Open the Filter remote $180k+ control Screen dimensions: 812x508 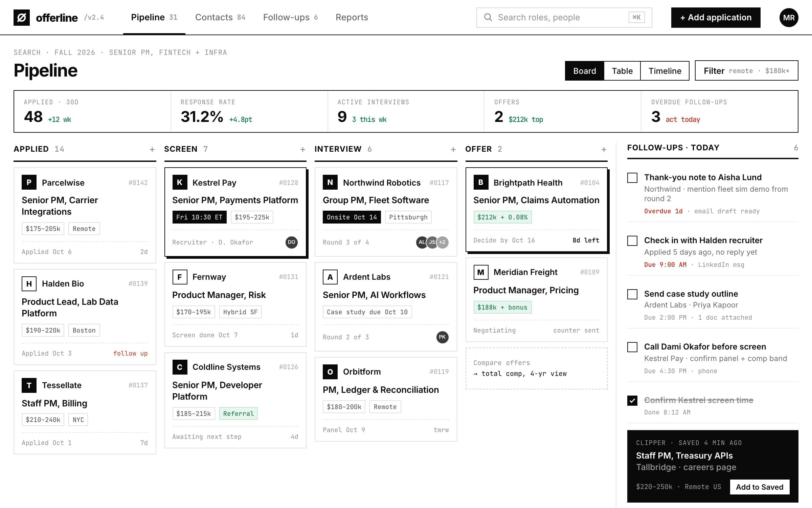[x=746, y=71]
